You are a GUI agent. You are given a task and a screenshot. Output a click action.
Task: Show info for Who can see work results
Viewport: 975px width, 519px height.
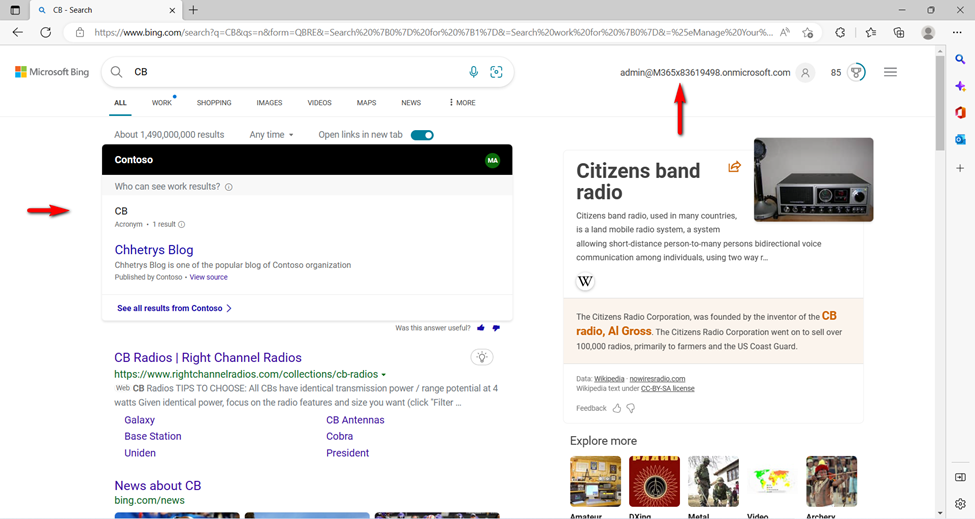pyautogui.click(x=229, y=187)
